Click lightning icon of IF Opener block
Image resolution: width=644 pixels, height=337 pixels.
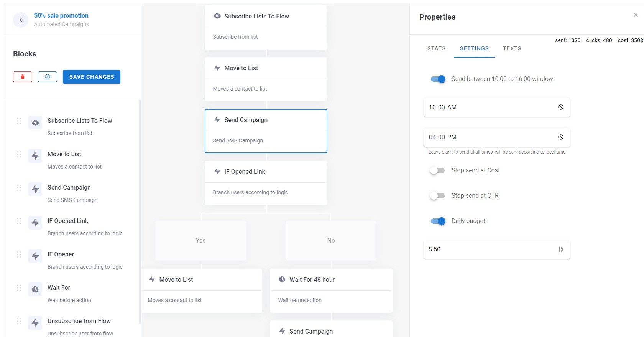point(35,256)
